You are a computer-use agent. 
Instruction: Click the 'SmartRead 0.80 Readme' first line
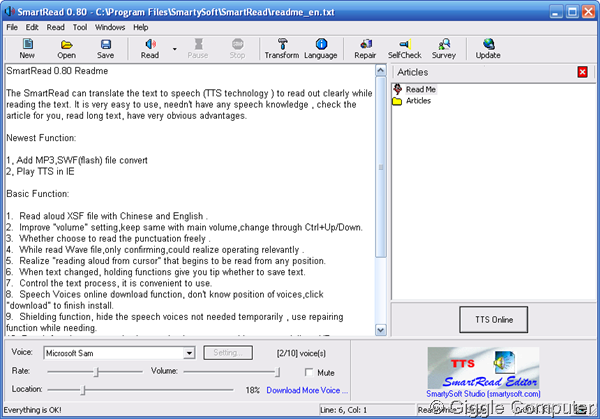click(x=57, y=71)
